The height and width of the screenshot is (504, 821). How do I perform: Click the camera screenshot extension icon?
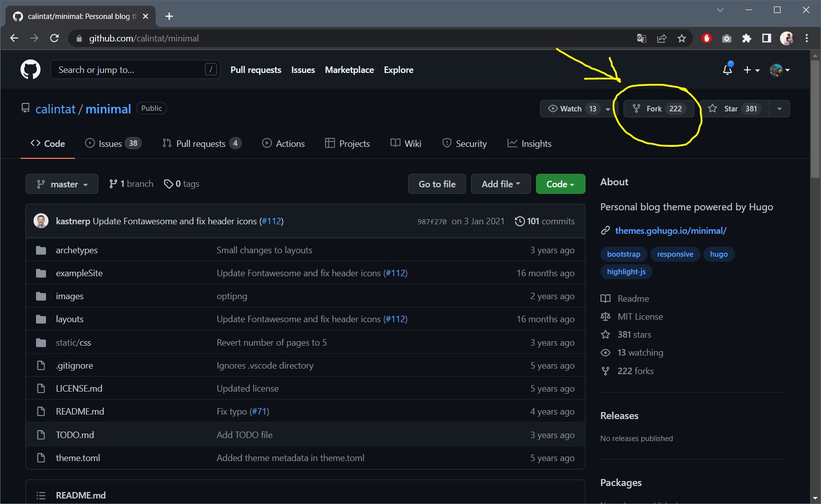coord(726,38)
